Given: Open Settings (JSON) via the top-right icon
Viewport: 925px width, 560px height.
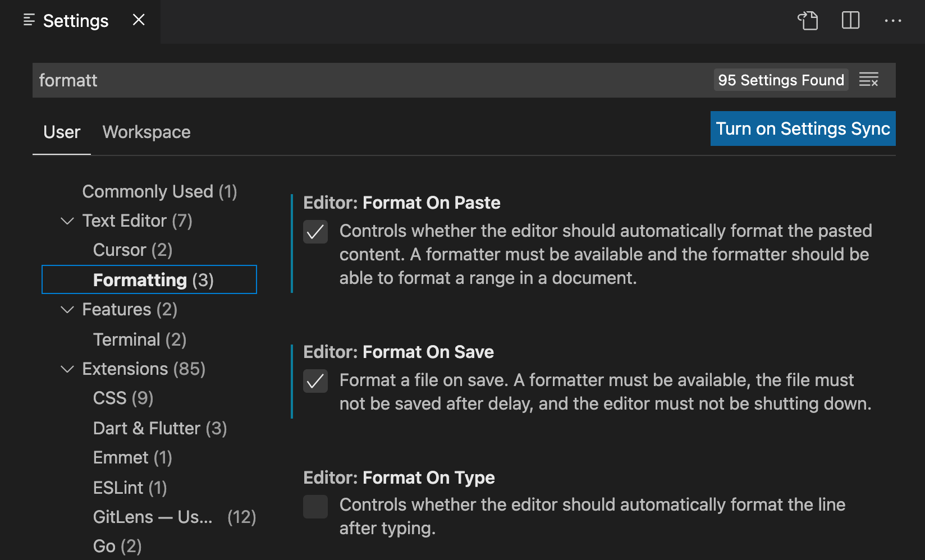Looking at the screenshot, I should pyautogui.click(x=808, y=21).
